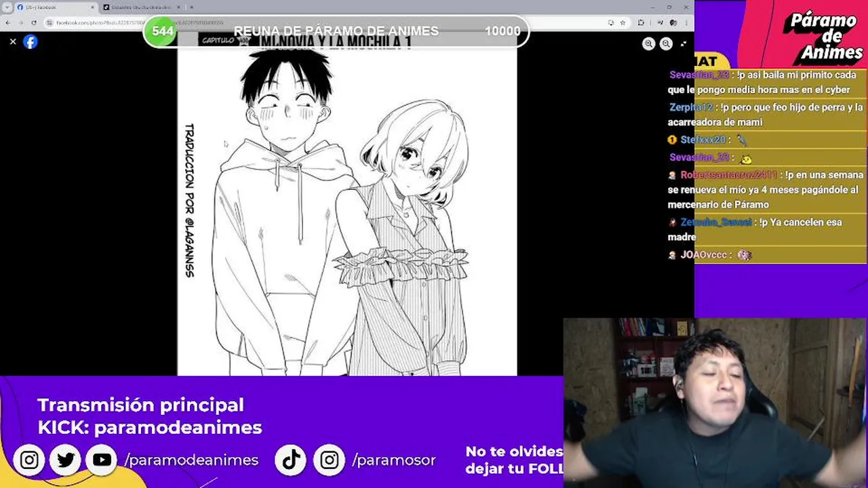This screenshot has width=868, height=488.
Task: Click the /paramosor handle text
Action: click(x=394, y=460)
